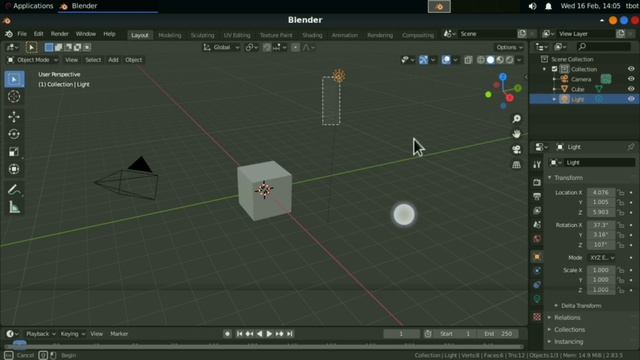Open the viewport Add menu
Screen dimensions: 640x360
point(113,60)
